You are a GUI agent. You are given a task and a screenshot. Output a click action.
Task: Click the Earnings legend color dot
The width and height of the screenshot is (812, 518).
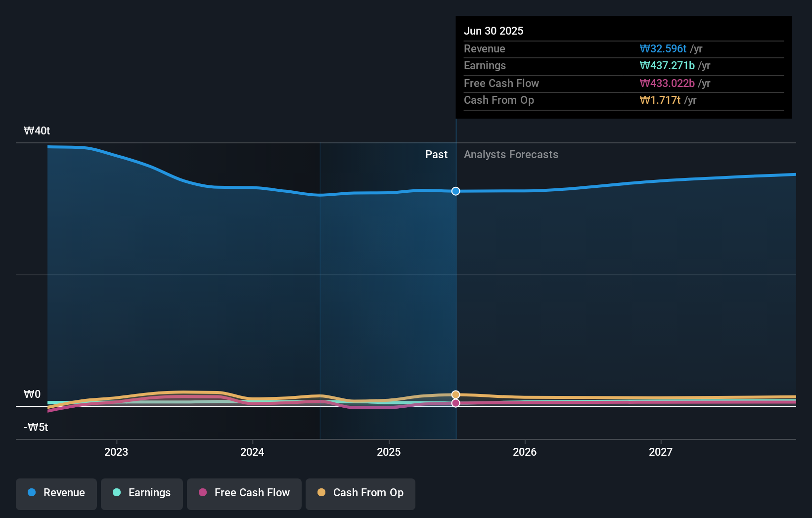point(116,492)
